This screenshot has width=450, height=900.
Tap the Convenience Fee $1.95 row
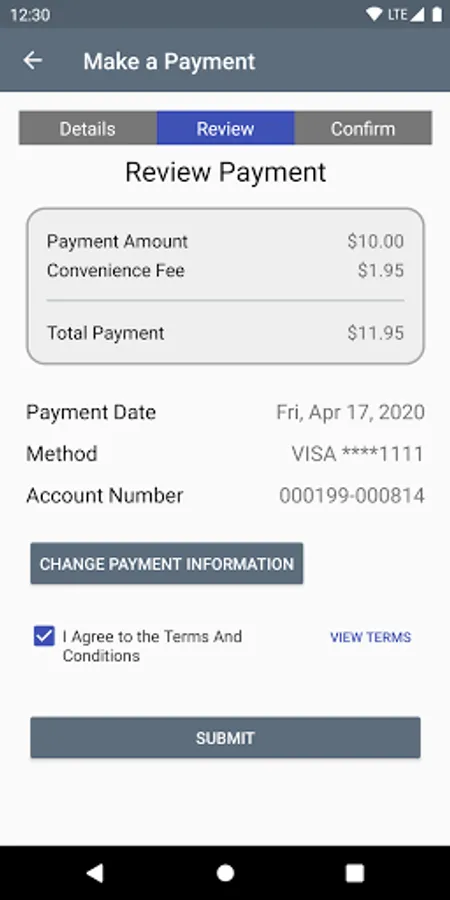click(225, 270)
